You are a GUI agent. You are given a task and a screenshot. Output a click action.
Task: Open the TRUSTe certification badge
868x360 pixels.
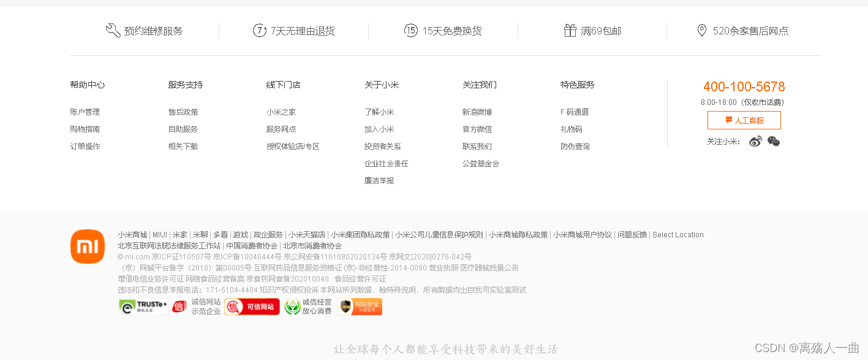click(143, 307)
